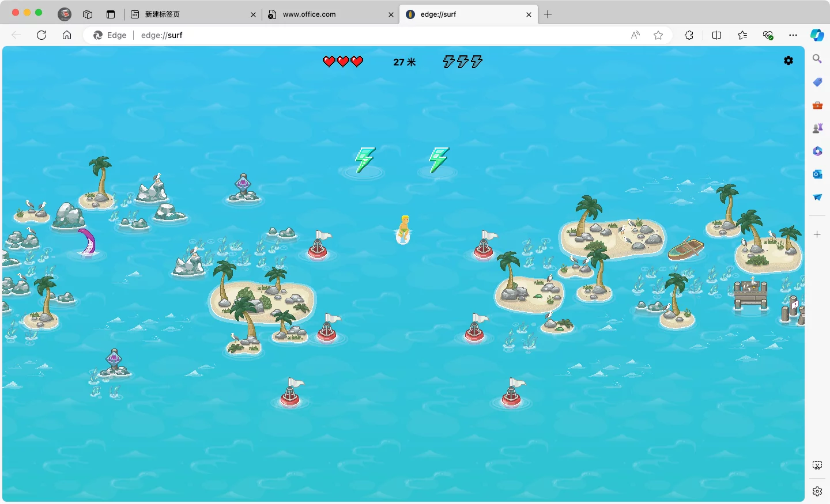Screen dimensions: 830x504
Task: Go to the browser home page
Action: tap(67, 35)
